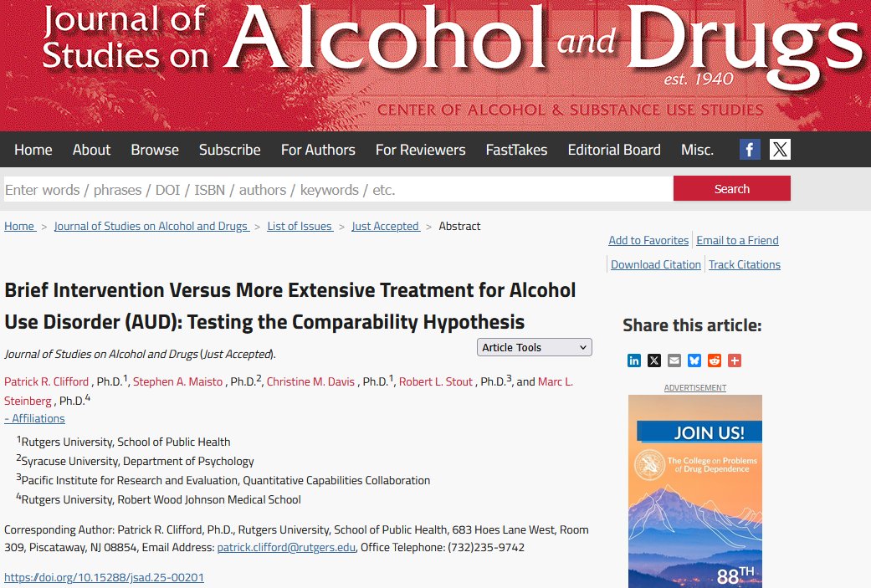Image resolution: width=871 pixels, height=588 pixels.
Task: Open author Marc L. Steinberg link
Action: (x=556, y=381)
